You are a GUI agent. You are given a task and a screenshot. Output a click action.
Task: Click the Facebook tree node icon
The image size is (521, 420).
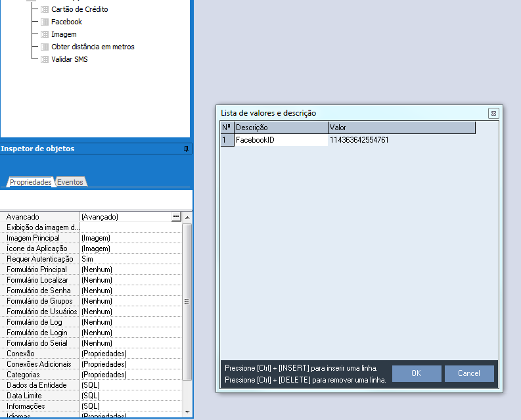pos(45,22)
